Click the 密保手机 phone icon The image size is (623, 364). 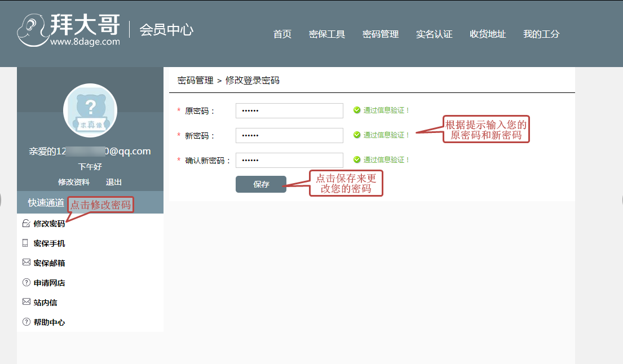(x=25, y=243)
